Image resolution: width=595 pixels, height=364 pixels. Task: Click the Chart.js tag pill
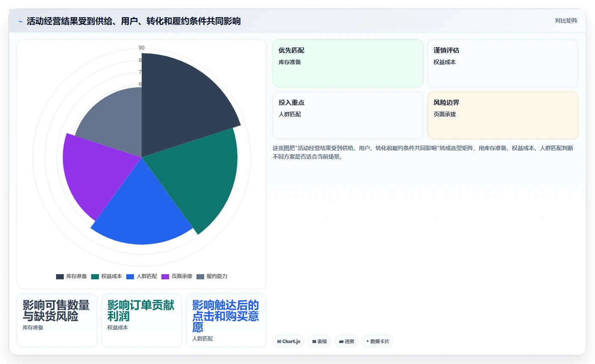tap(289, 341)
